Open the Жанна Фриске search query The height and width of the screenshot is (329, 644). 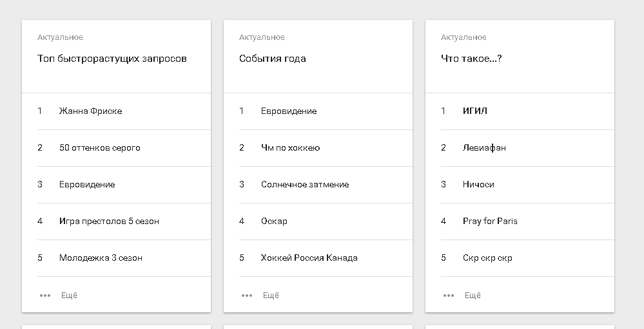pyautogui.click(x=90, y=111)
